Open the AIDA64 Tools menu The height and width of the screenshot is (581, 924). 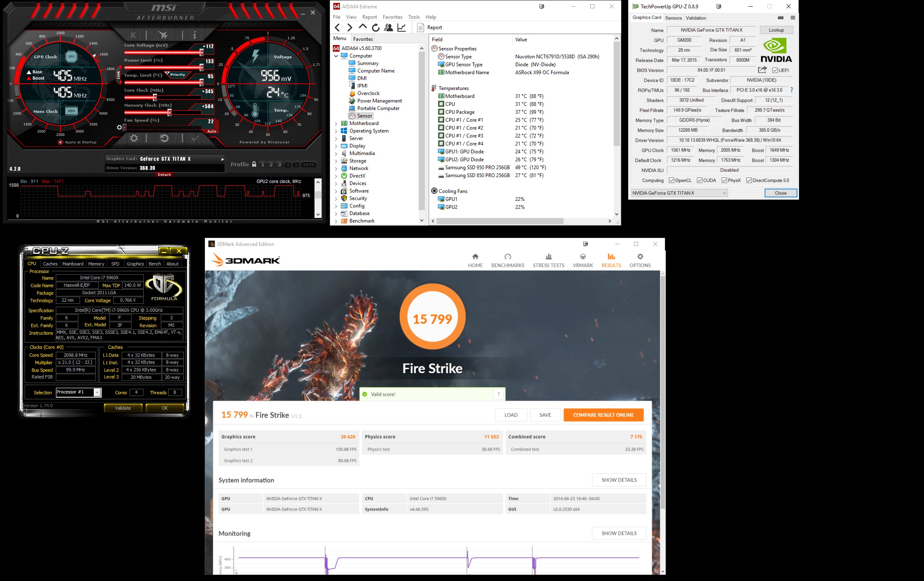(414, 17)
